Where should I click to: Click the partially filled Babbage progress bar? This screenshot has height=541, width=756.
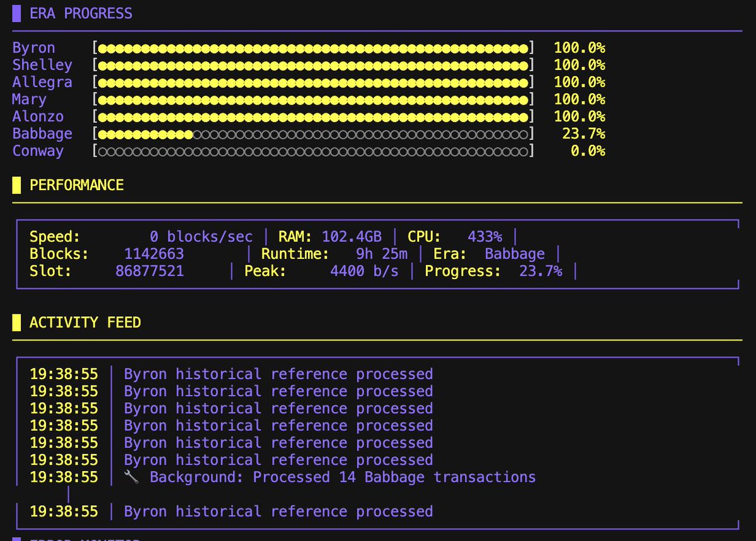(x=313, y=134)
